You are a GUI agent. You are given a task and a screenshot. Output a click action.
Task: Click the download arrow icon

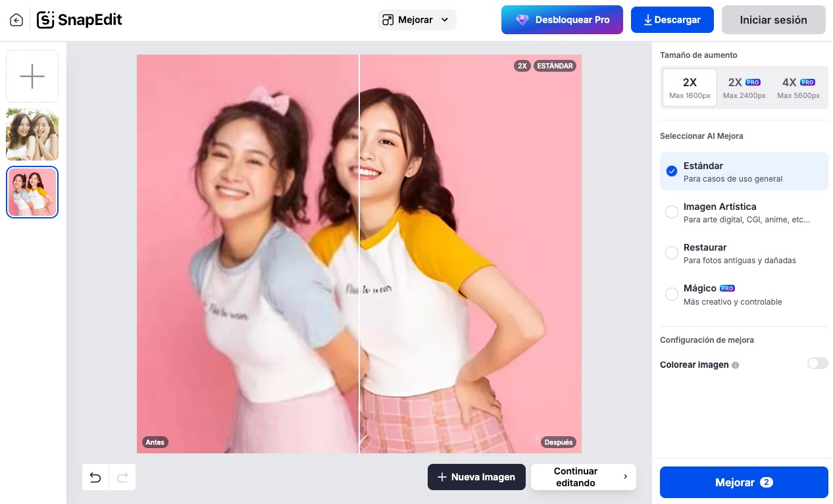647,20
